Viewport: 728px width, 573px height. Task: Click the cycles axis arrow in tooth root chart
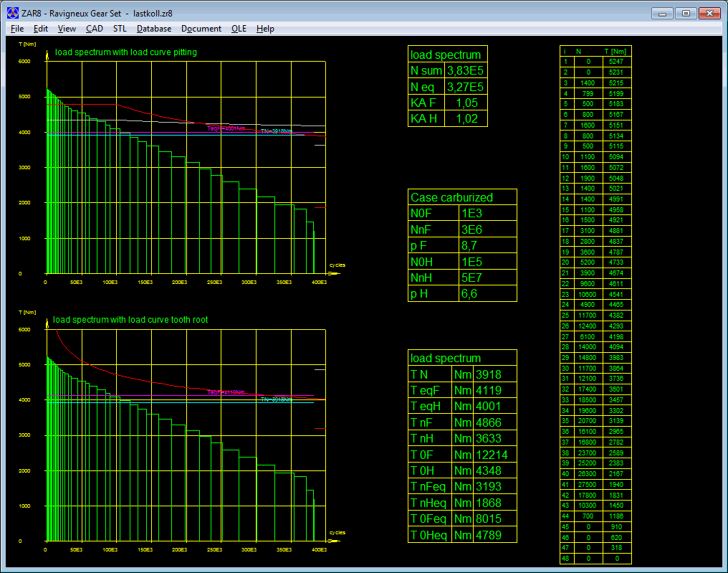pos(335,541)
